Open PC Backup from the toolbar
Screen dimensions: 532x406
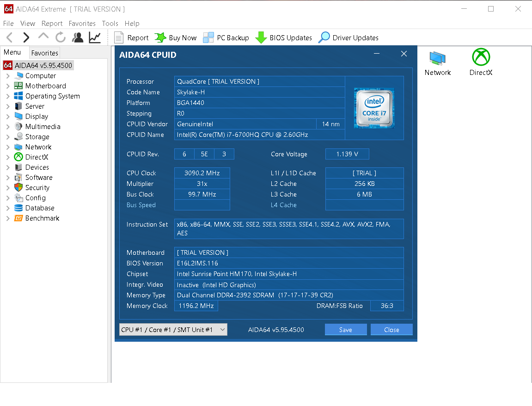pyautogui.click(x=226, y=37)
